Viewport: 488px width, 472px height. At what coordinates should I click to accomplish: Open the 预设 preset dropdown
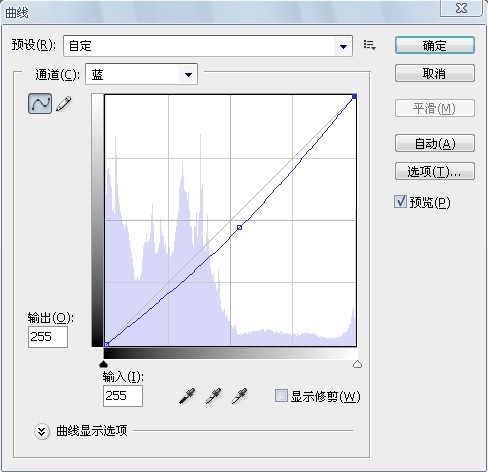point(208,46)
